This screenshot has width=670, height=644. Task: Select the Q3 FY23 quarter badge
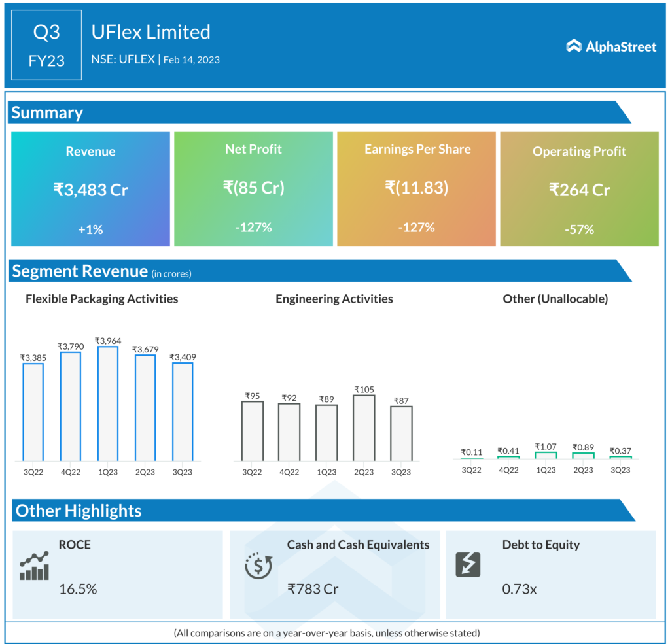pos(46,46)
